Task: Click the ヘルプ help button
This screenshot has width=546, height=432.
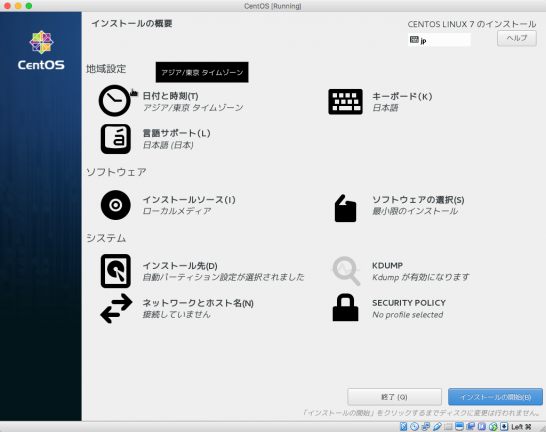Action: 517,38
